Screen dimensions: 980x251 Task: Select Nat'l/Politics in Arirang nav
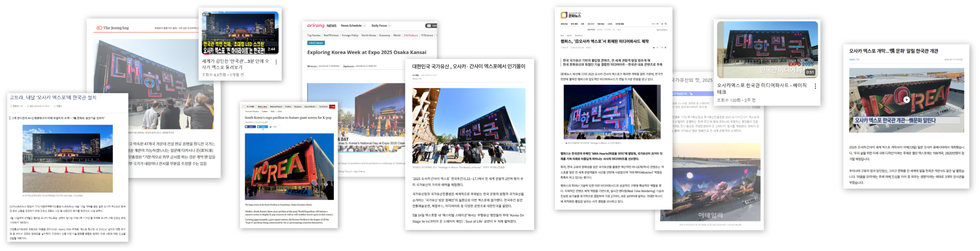pyautogui.click(x=331, y=35)
